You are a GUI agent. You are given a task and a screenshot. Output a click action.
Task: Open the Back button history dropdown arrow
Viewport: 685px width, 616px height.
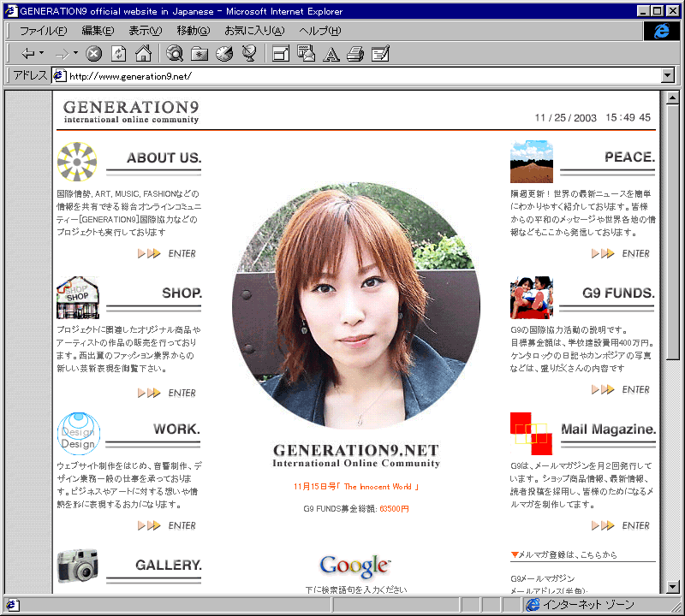tap(41, 53)
